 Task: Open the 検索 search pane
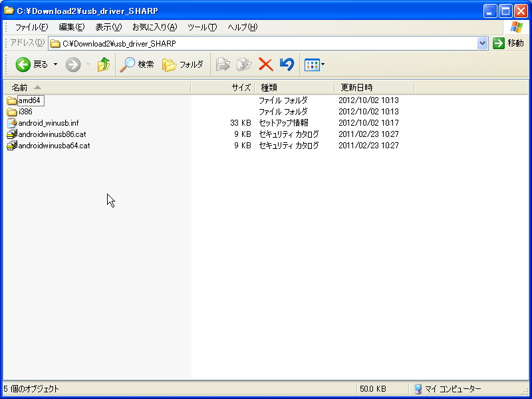click(x=137, y=65)
